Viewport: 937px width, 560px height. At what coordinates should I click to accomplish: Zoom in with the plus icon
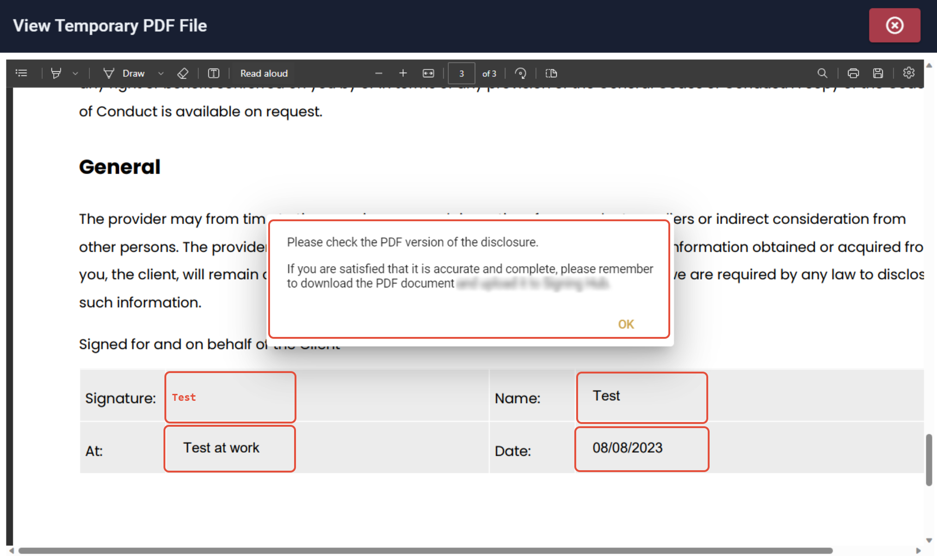(402, 73)
